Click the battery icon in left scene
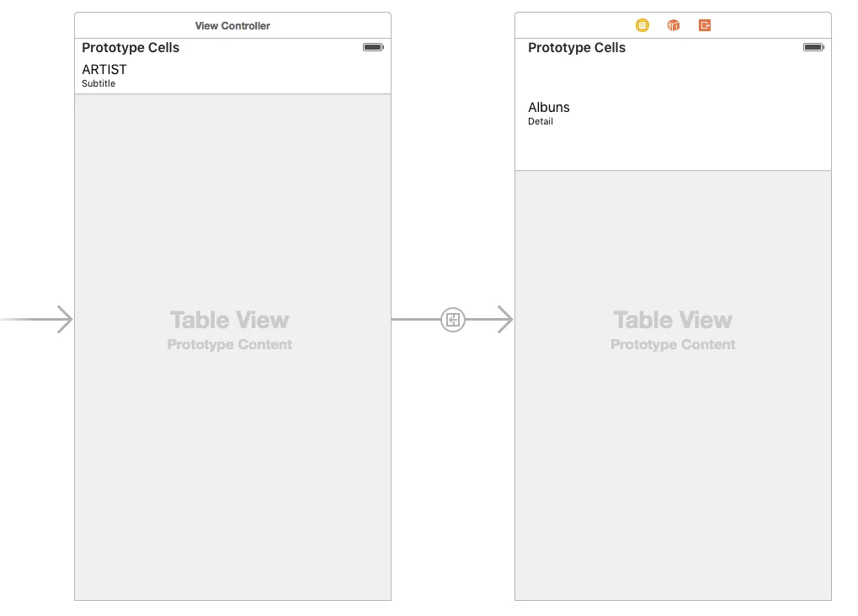 coord(373,47)
